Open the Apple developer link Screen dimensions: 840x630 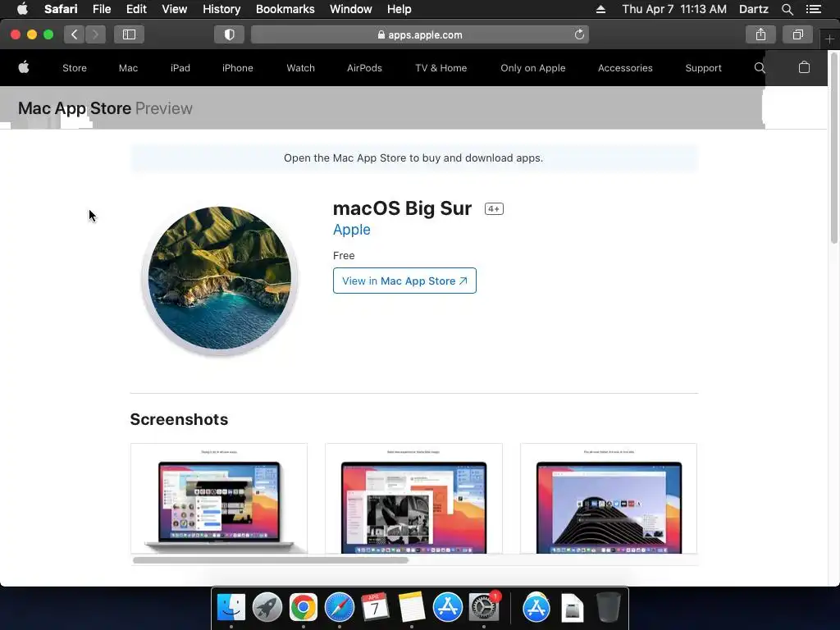pyautogui.click(x=351, y=230)
